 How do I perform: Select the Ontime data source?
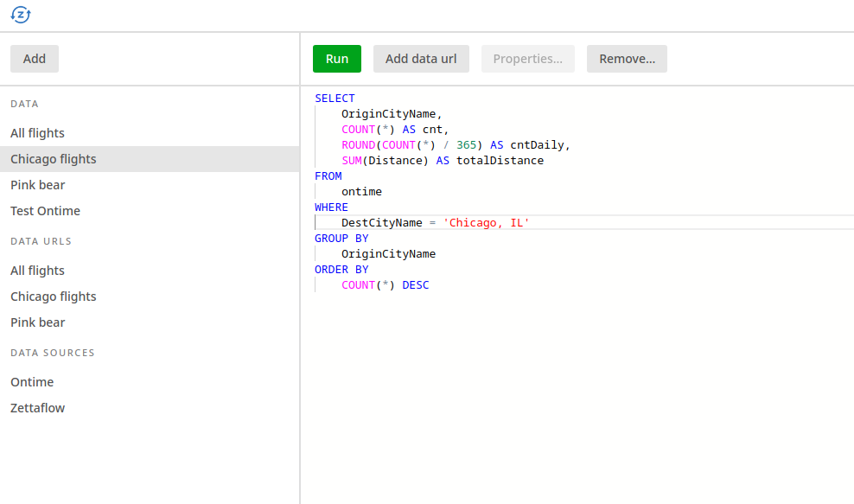(32, 381)
